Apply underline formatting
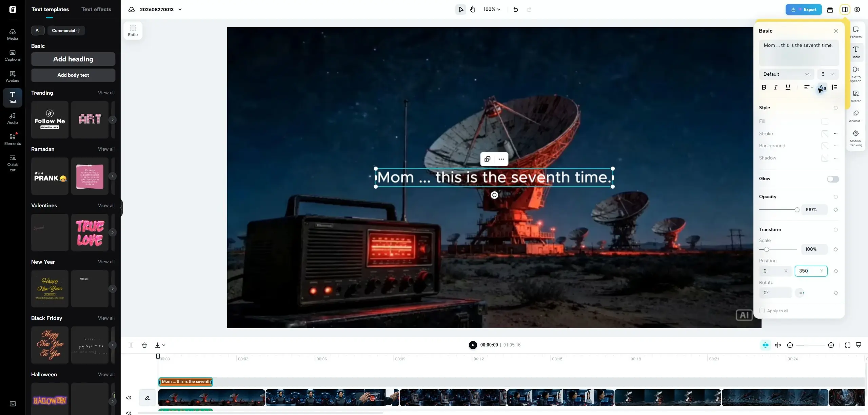 coord(788,88)
